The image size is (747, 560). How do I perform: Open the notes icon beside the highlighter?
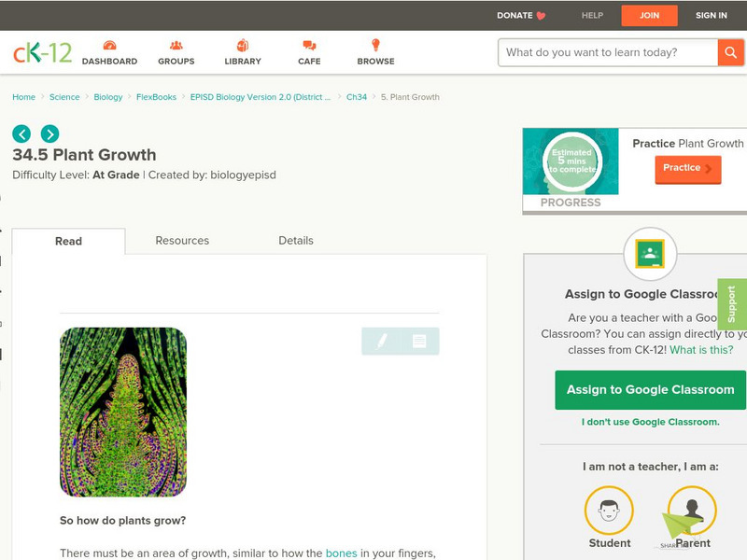click(419, 341)
